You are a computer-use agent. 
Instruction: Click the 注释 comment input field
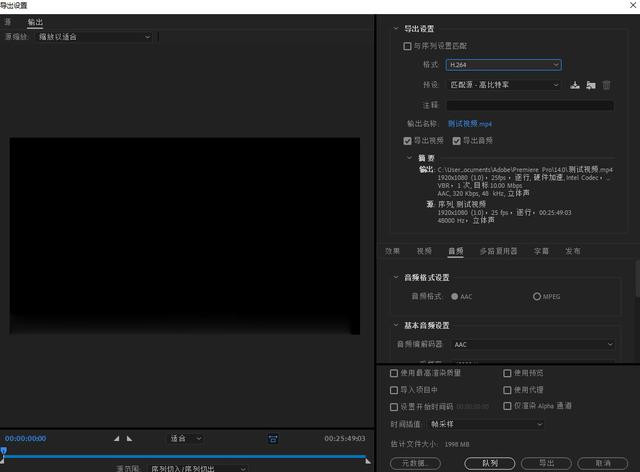coord(529,104)
